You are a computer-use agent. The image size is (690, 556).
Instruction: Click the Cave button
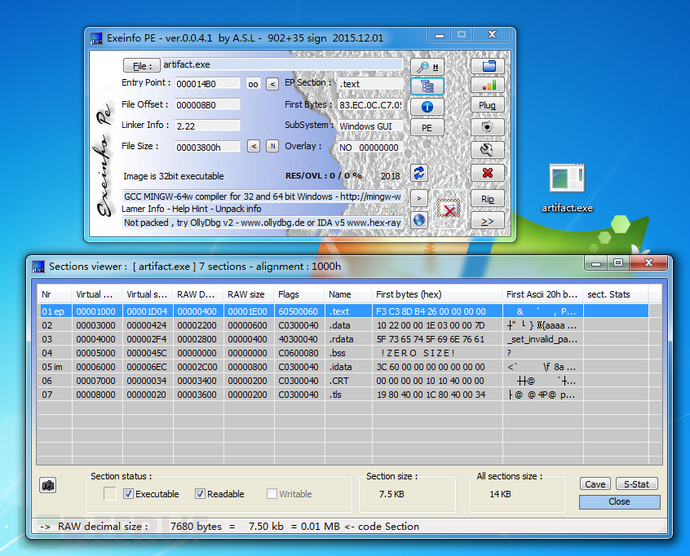[595, 484]
